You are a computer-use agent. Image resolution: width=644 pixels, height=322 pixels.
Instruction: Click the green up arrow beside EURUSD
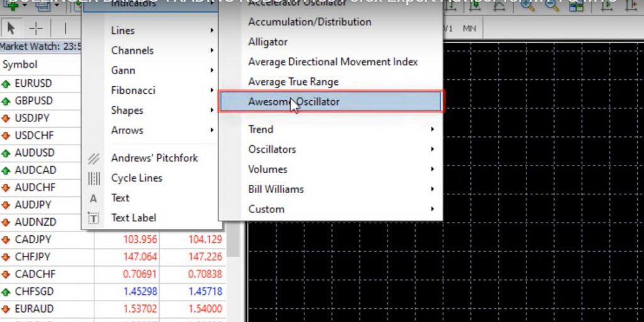6,84
